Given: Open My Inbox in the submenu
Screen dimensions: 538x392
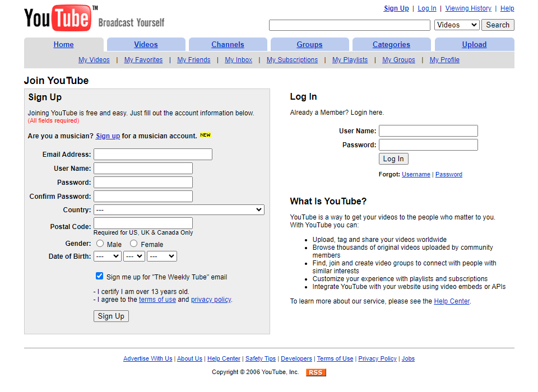Looking at the screenshot, I should tap(239, 60).
